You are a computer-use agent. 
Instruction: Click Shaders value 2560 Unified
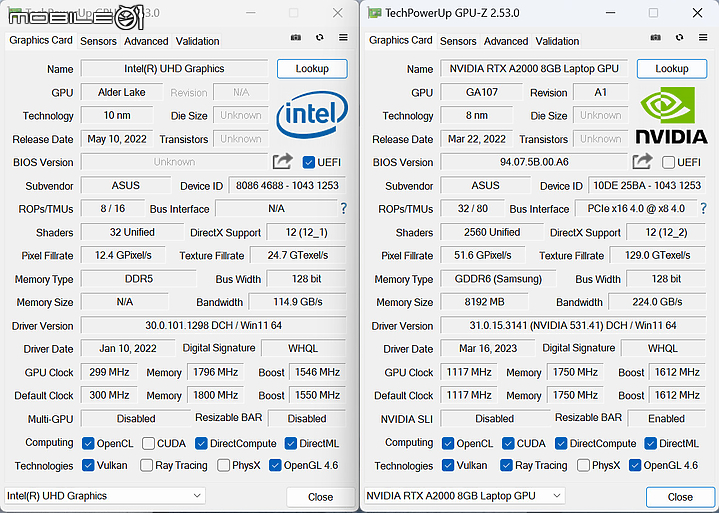pyautogui.click(x=492, y=232)
